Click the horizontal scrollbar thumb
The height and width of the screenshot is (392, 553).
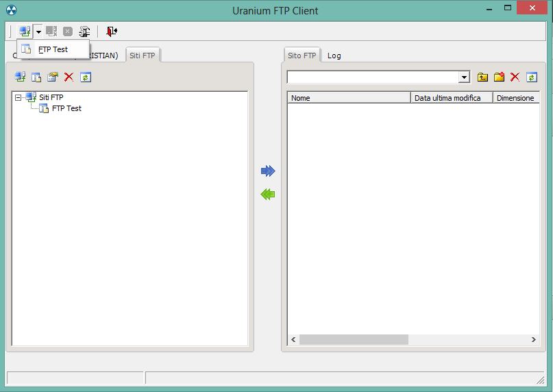point(354,339)
